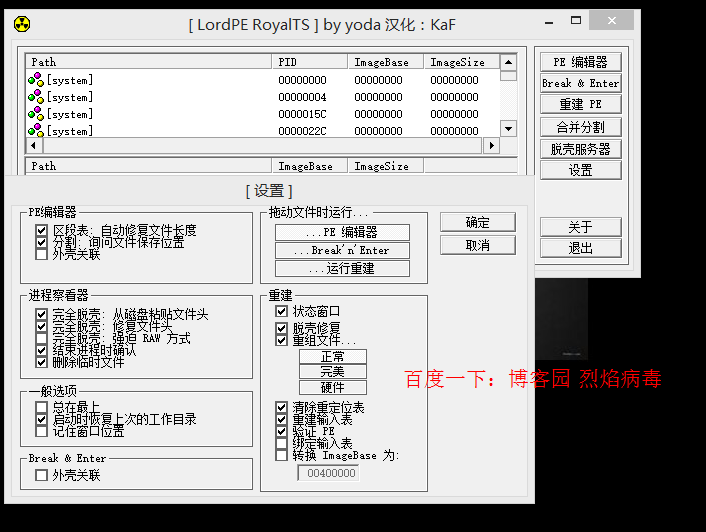This screenshot has width=706, height=532.
Task: Toggle 清除重定位表 checkbox
Action: click(x=281, y=407)
